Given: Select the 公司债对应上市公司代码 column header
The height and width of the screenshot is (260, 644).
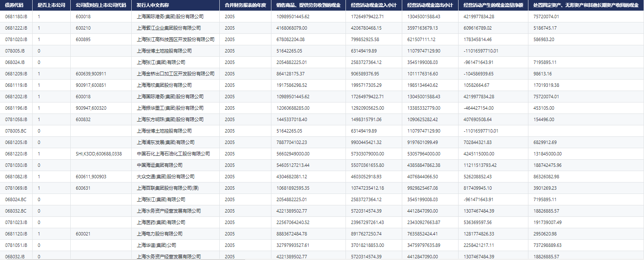Looking at the screenshot, I should pos(101,6).
